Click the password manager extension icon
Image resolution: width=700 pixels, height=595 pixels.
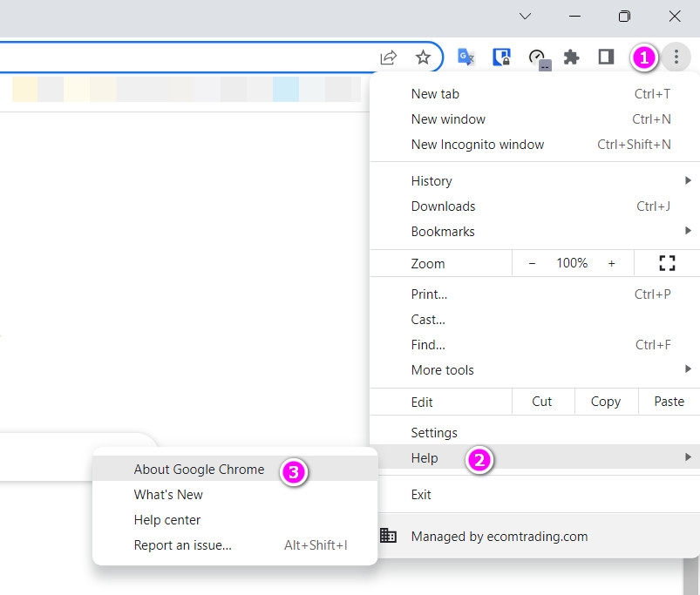(x=502, y=57)
